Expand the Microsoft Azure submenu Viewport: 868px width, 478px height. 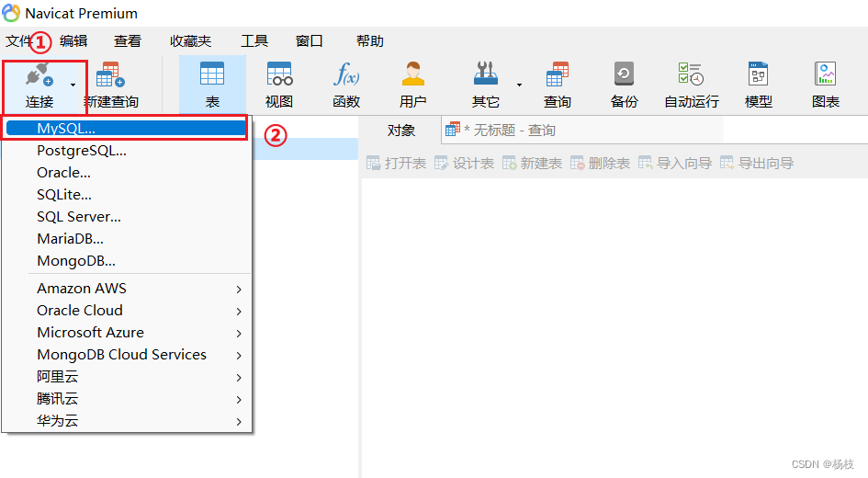126,333
